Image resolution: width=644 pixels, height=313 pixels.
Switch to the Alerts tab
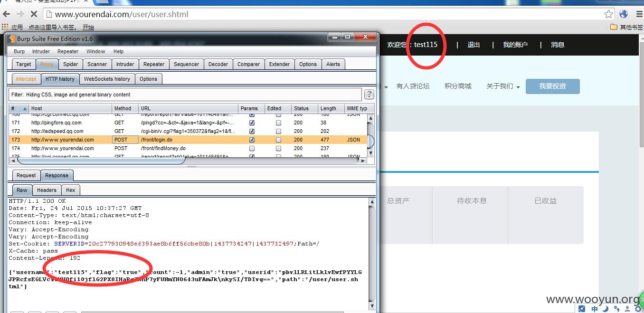[x=333, y=64]
